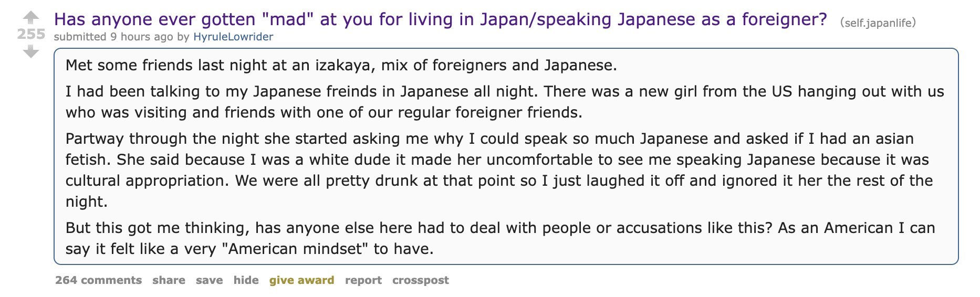Downvote the post with the down arrow
The height and width of the screenshot is (297, 980).
point(31,51)
